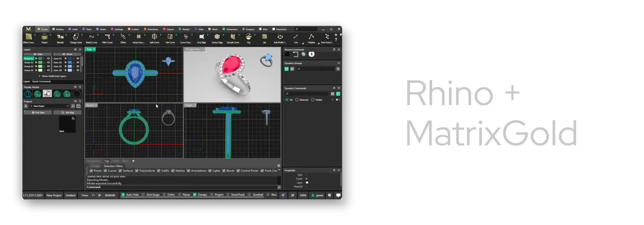Expand the Gem 03 layer arrow
This screenshot has width=644, height=225.
coord(66,66)
